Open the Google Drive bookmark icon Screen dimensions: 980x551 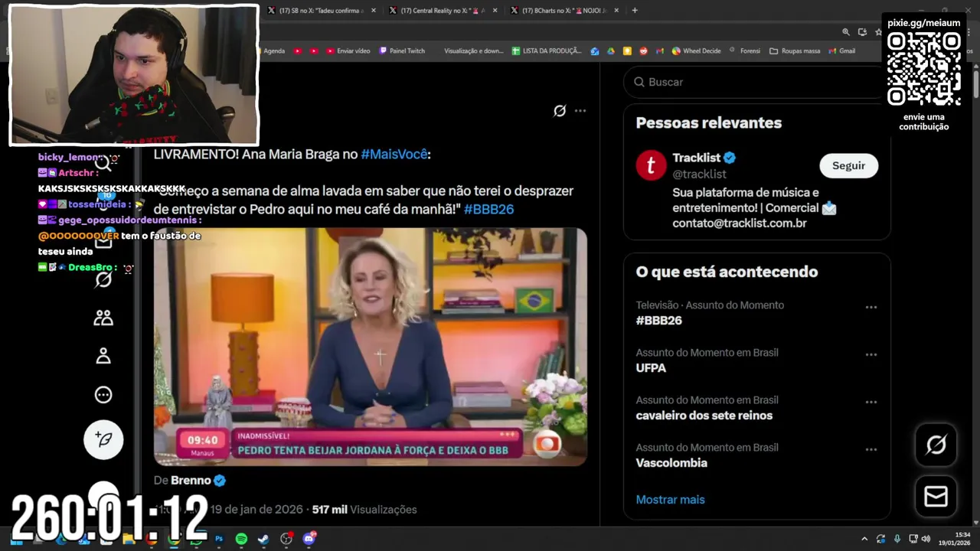(x=611, y=51)
